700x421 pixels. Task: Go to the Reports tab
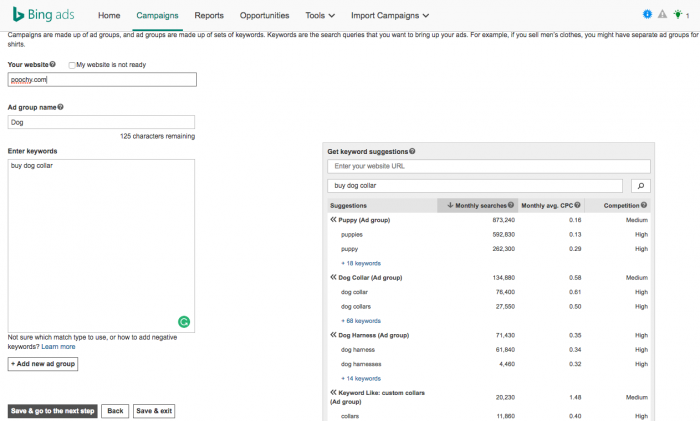[x=209, y=16]
